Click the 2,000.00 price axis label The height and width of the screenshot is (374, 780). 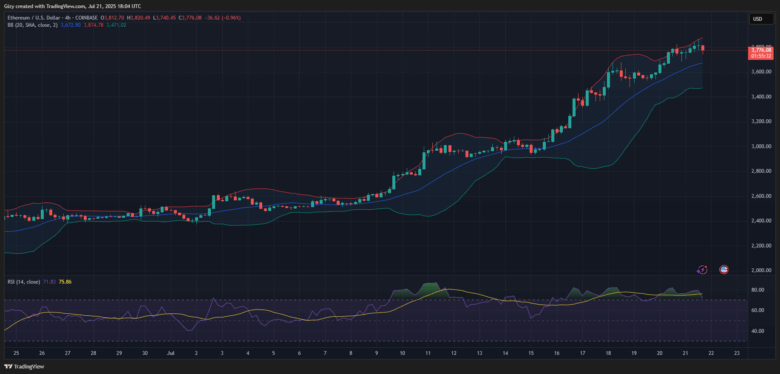pyautogui.click(x=761, y=271)
